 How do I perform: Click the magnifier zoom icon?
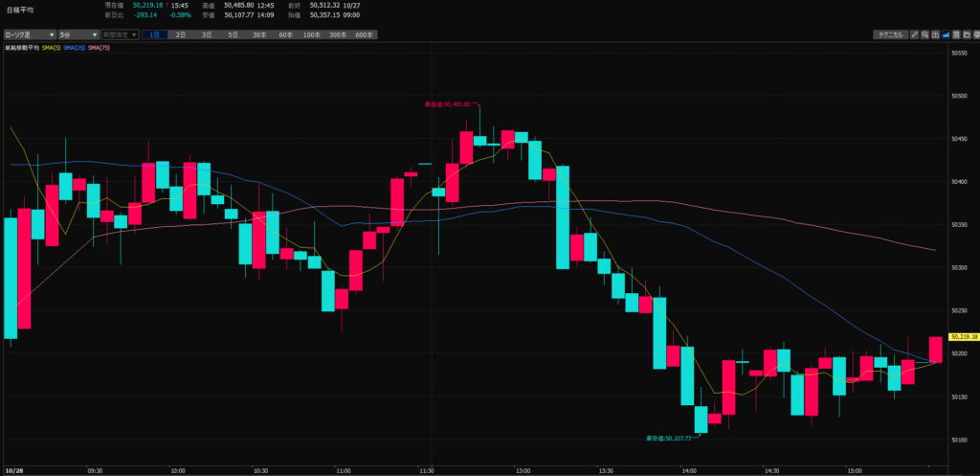tap(925, 34)
